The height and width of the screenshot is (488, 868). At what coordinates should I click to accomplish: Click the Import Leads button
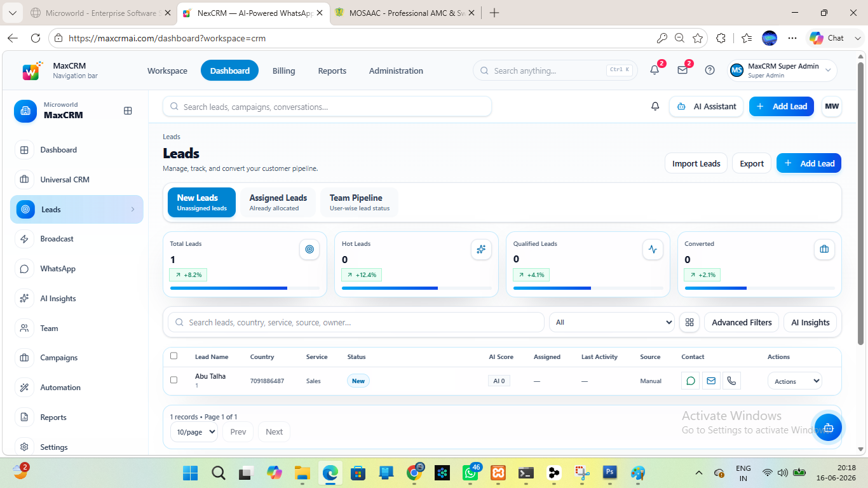coord(696,163)
